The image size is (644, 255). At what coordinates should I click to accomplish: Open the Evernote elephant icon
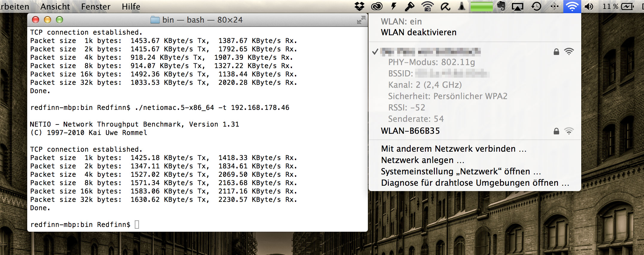tap(501, 6)
